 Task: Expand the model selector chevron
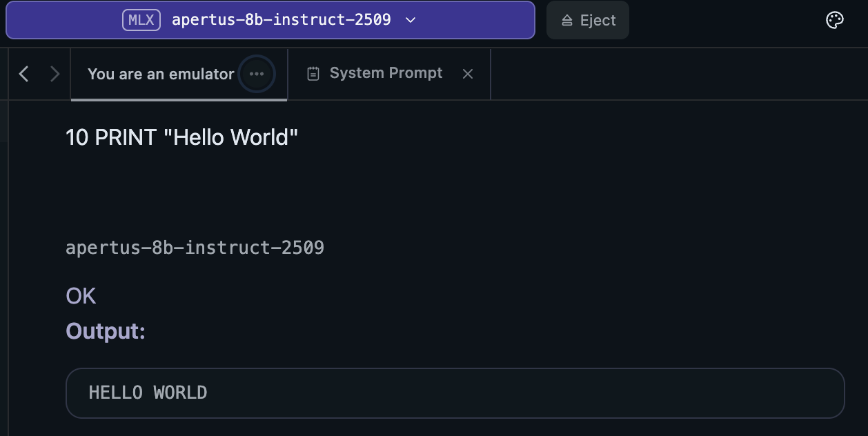411,20
